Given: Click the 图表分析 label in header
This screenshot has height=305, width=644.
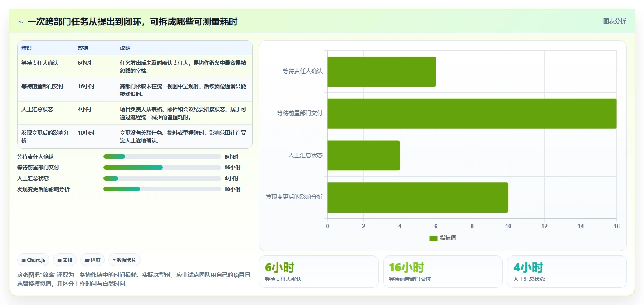Looking at the screenshot, I should [614, 21].
